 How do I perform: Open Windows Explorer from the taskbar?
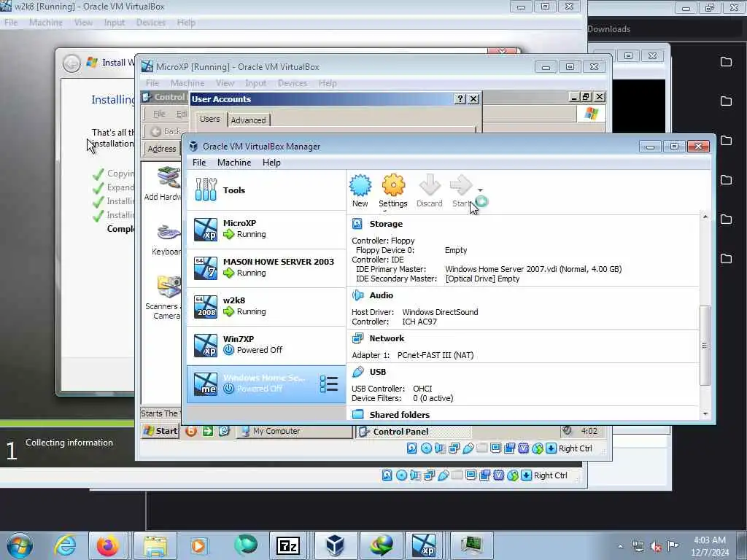pos(155,545)
